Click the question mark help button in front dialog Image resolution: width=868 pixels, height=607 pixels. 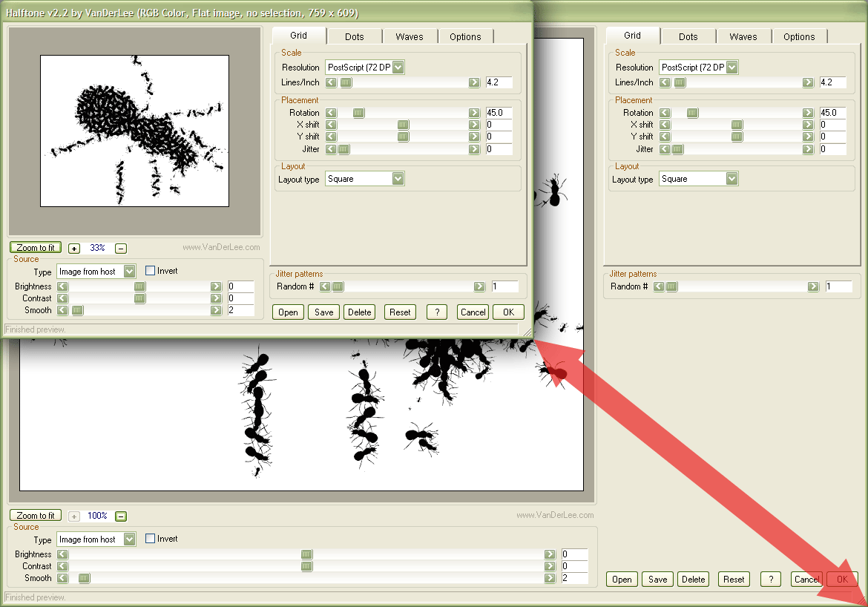pos(437,312)
